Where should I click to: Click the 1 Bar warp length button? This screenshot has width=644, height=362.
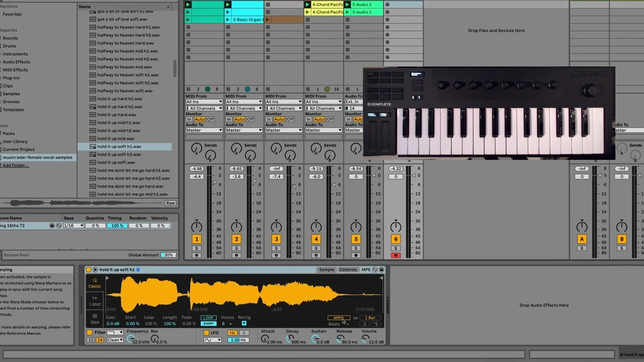point(370,318)
